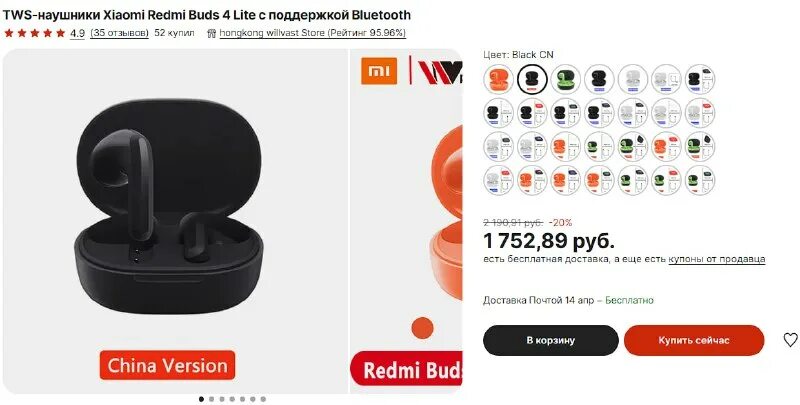
Task: Click the В корзину button
Action: (x=551, y=340)
